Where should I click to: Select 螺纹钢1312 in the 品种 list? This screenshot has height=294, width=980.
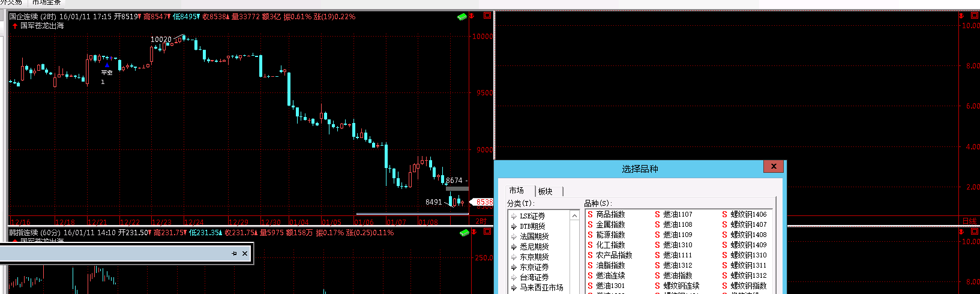click(x=748, y=275)
